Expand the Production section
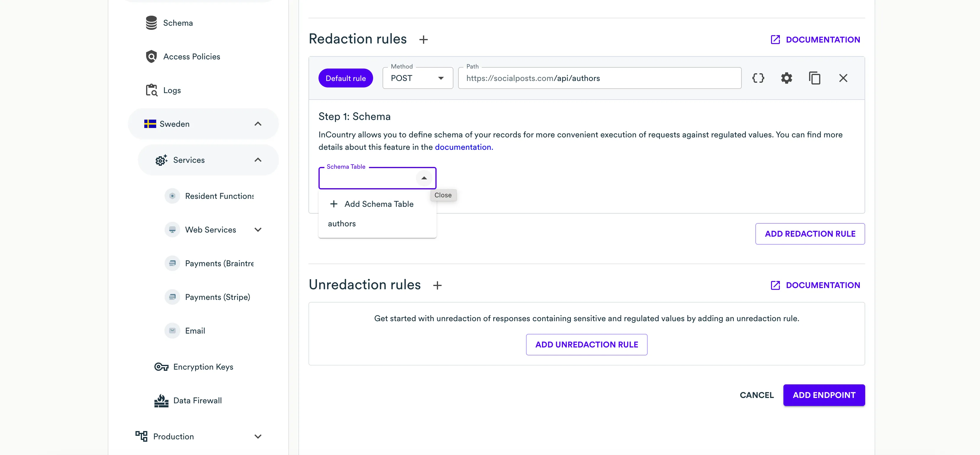 (x=258, y=436)
